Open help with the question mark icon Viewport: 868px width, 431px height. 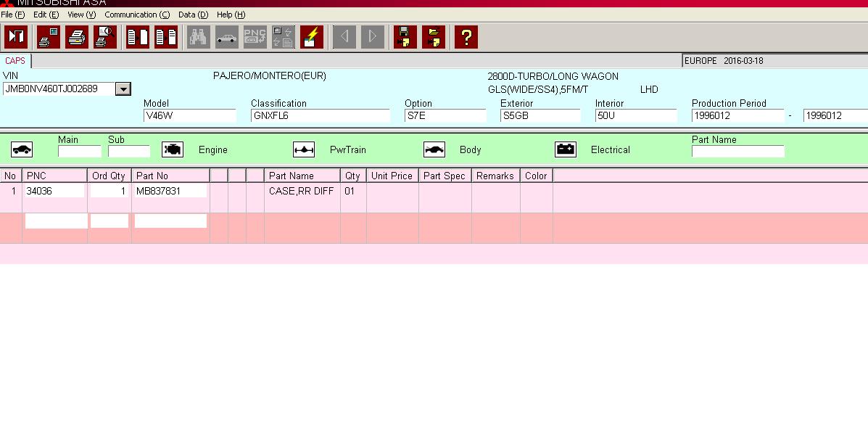466,37
